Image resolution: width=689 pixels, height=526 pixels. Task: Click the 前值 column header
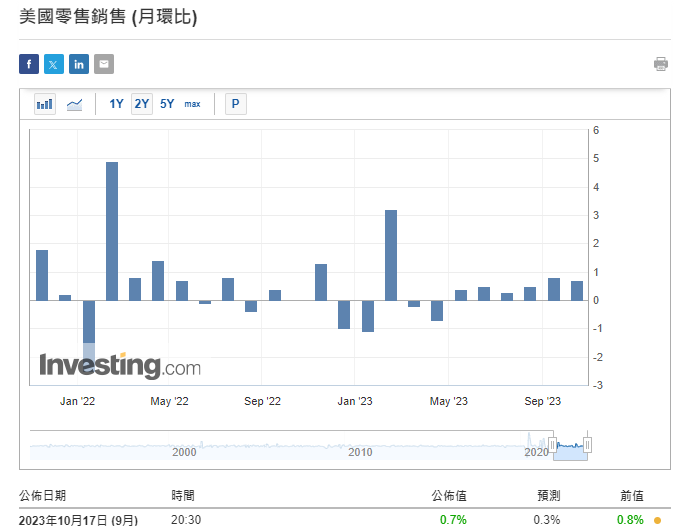[632, 496]
